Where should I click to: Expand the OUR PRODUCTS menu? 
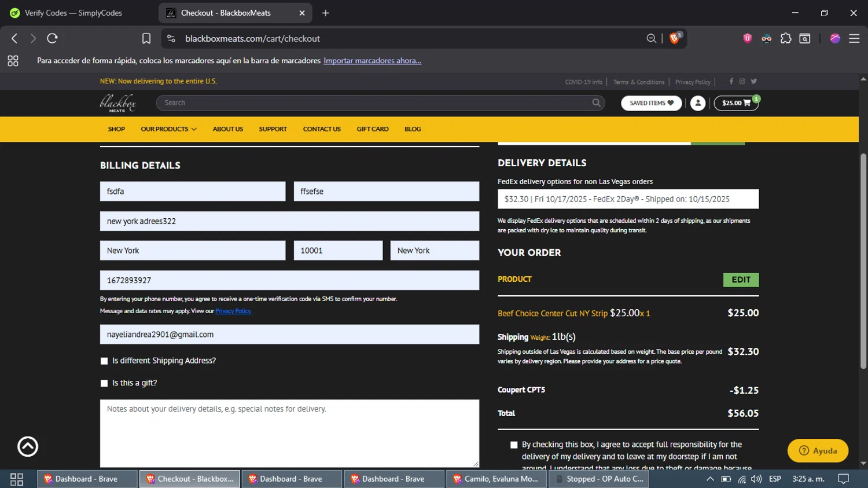click(168, 129)
